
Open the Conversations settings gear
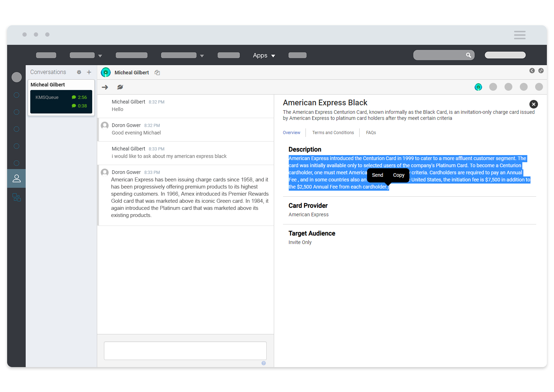79,72
